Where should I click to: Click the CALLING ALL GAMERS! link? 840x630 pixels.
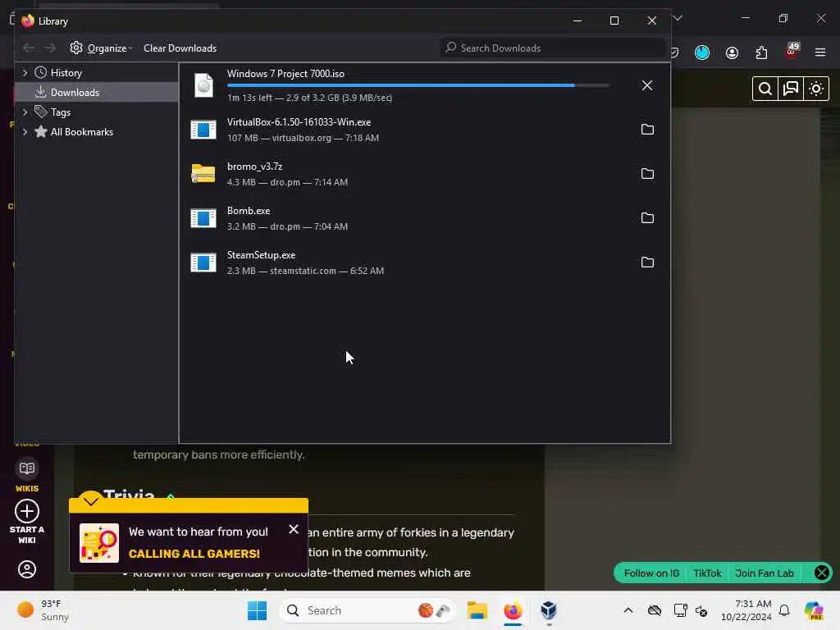[194, 554]
